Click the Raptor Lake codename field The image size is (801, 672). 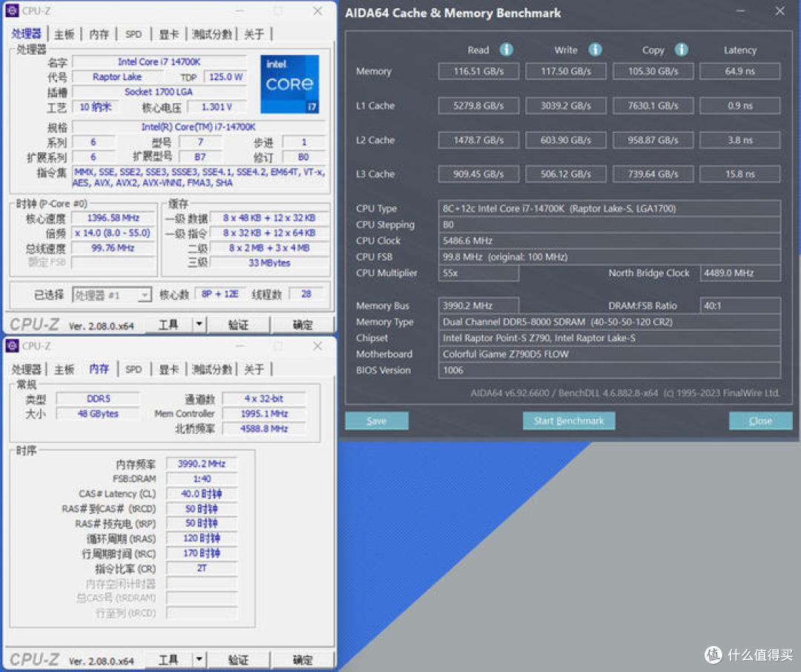(x=117, y=76)
